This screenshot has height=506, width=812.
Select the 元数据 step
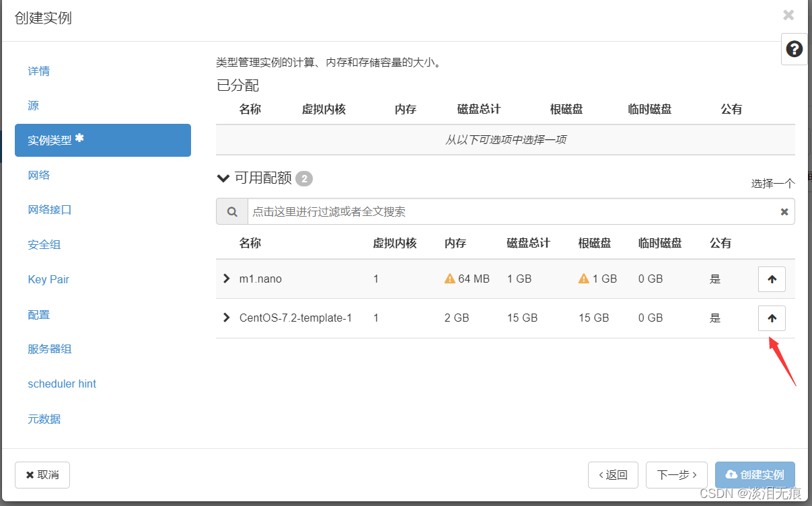point(44,419)
